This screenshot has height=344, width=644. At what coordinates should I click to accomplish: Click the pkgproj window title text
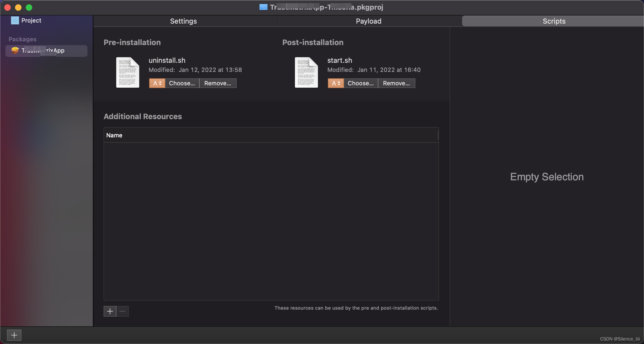coord(327,7)
